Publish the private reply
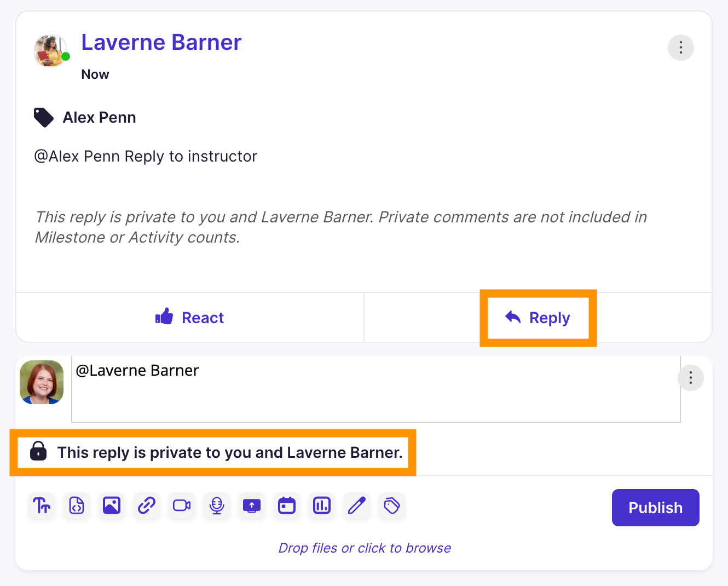This screenshot has width=728, height=586. pyautogui.click(x=655, y=508)
